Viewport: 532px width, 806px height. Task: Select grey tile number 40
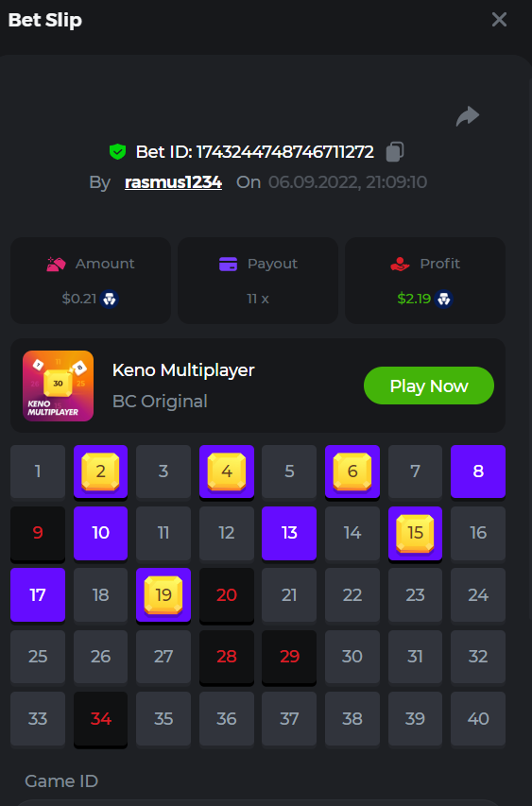tap(478, 719)
